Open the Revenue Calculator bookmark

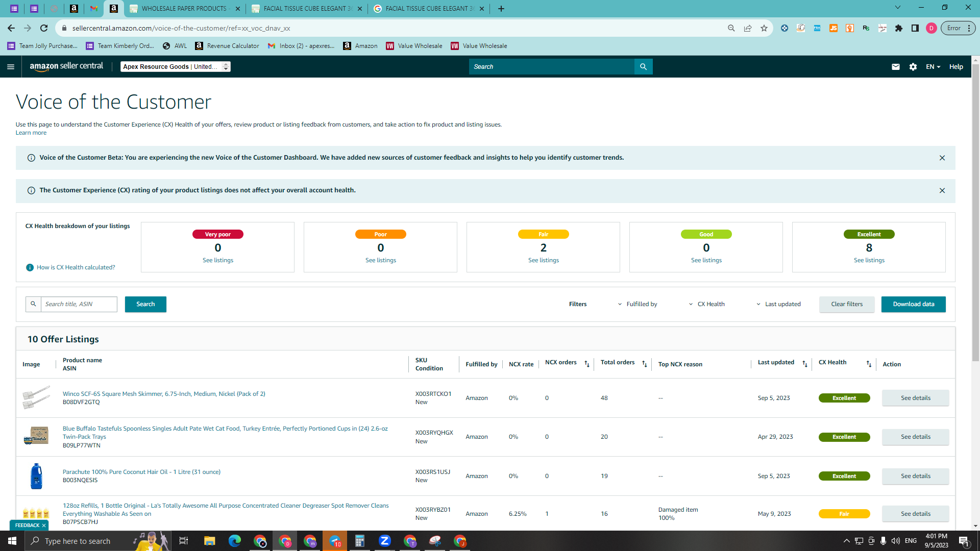click(227, 46)
